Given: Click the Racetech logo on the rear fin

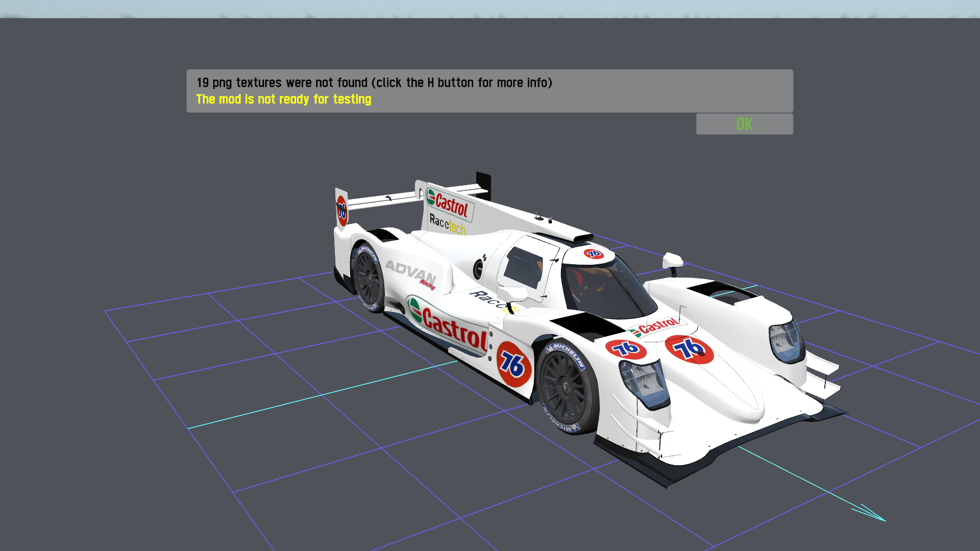Looking at the screenshot, I should pyautogui.click(x=447, y=224).
